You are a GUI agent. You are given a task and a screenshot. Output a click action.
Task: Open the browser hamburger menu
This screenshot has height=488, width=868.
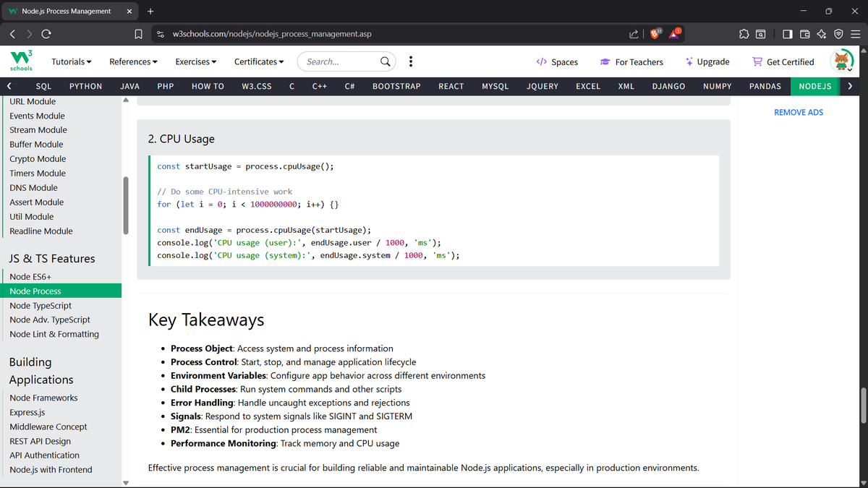tap(854, 34)
